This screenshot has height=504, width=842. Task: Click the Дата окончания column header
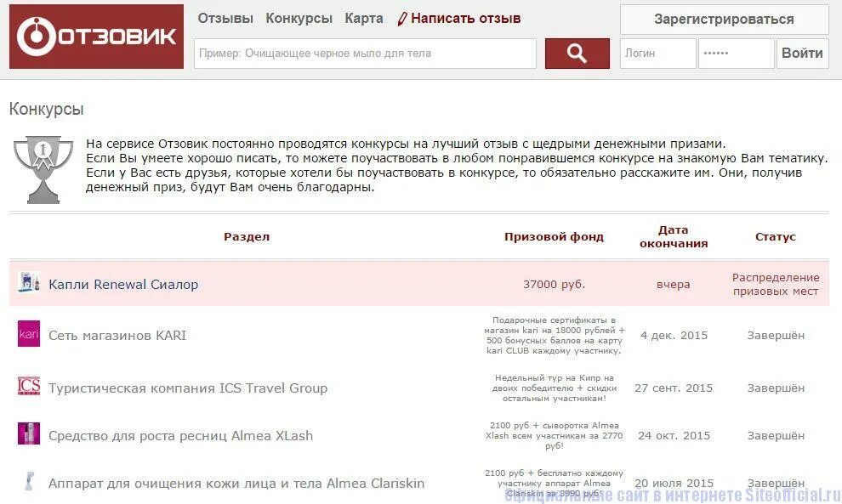click(674, 237)
